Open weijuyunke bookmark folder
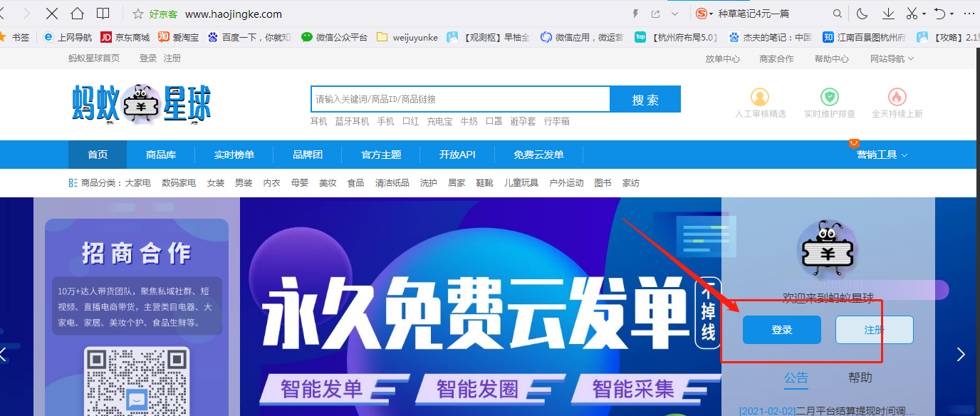This screenshot has height=416, width=980. (x=407, y=37)
